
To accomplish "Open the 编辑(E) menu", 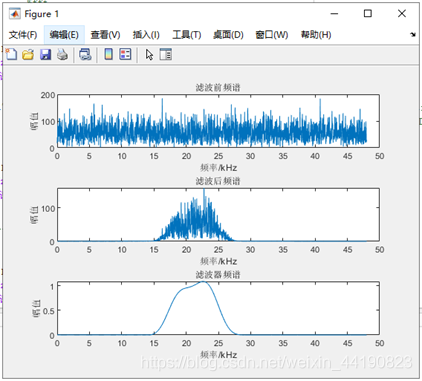I will tap(64, 35).
